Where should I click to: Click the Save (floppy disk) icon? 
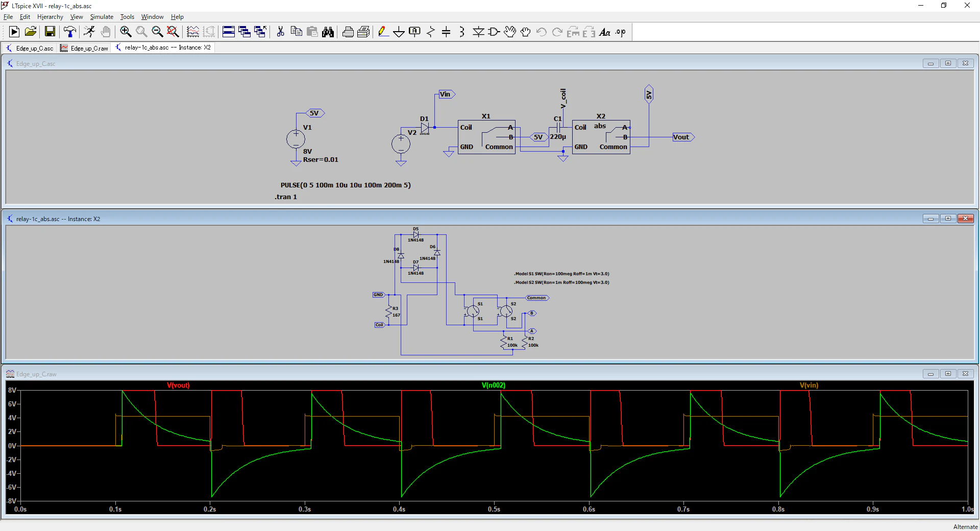coord(50,32)
